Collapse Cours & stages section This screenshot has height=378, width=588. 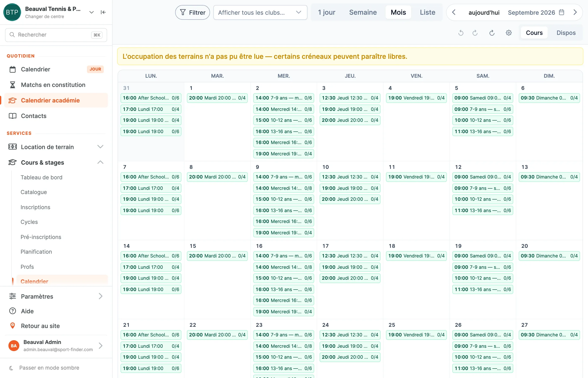[x=56, y=163]
